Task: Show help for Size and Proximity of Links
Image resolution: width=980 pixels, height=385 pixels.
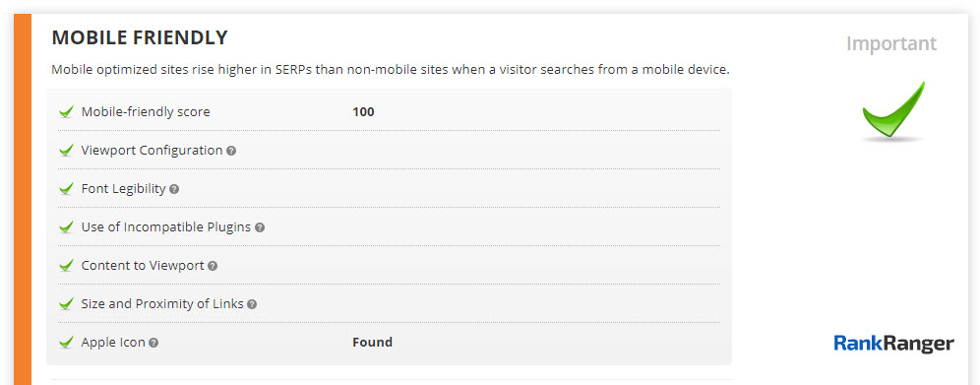Action: pos(252,304)
